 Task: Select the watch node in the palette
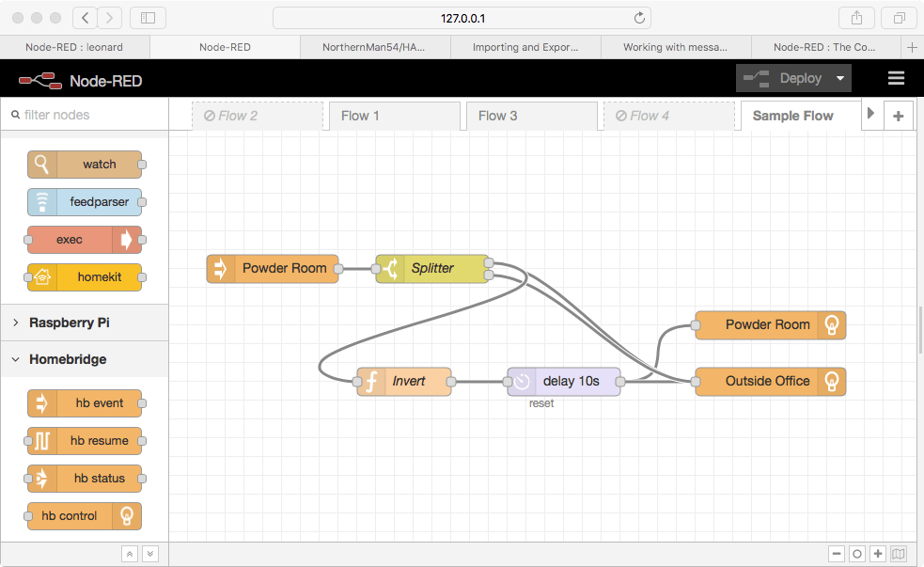[x=84, y=165]
